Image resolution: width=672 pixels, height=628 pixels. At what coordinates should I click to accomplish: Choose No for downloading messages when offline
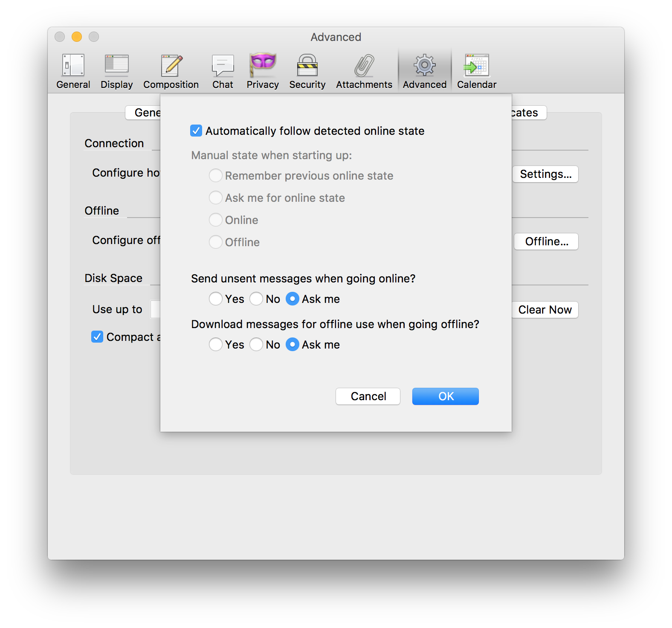click(256, 344)
